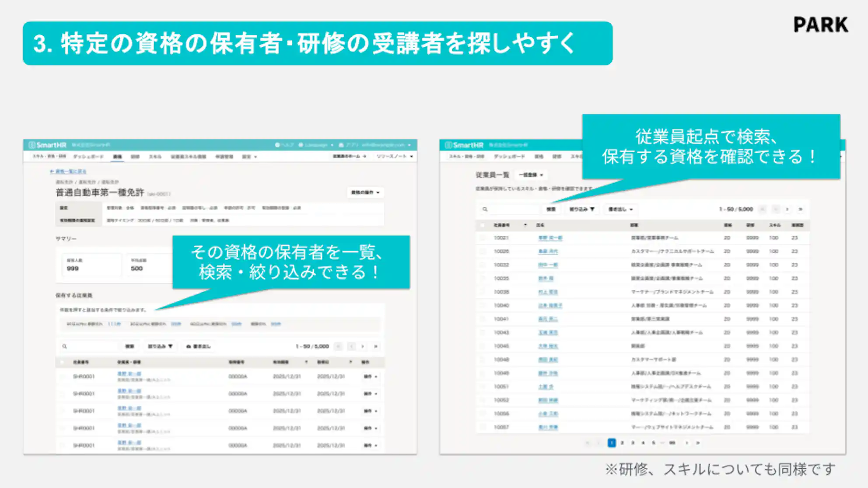Click 検索 button in right employee list
868x488 pixels.
(x=551, y=209)
